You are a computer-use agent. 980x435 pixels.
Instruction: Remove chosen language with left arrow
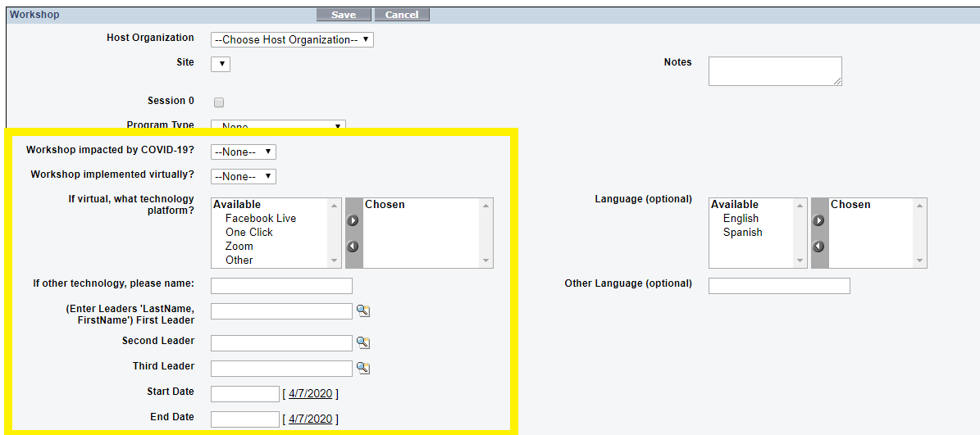pos(818,246)
